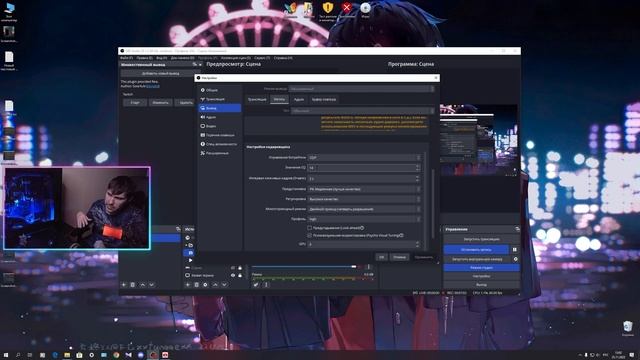The height and width of the screenshot is (360, 640).
Task: Open the author link in multiple output dock
Action: point(153,86)
